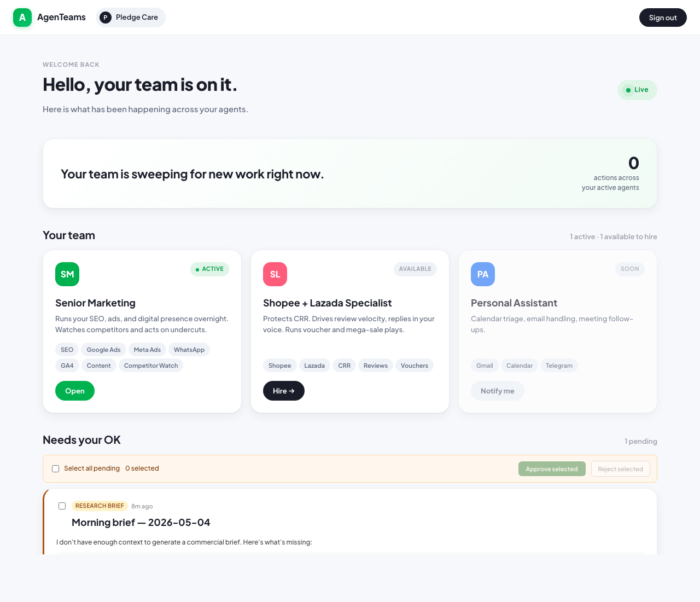Viewport: 700px width, 602px height.
Task: Select the SM Senior Marketing avatar
Action: coord(67,274)
